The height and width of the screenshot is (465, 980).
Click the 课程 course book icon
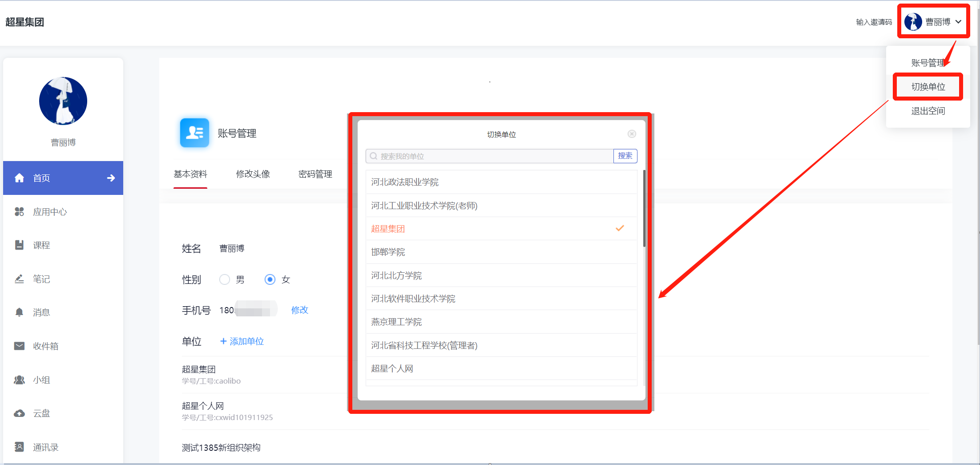[19, 245]
